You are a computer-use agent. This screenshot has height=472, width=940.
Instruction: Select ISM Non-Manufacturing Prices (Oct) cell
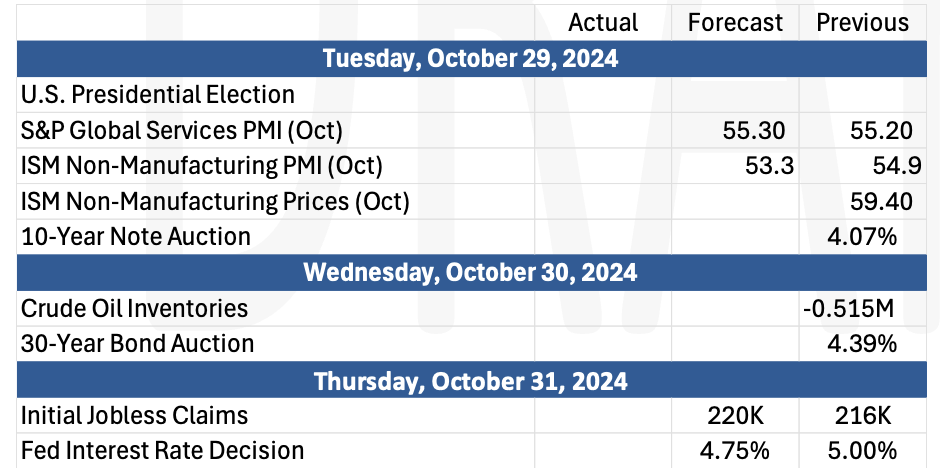pos(276,202)
